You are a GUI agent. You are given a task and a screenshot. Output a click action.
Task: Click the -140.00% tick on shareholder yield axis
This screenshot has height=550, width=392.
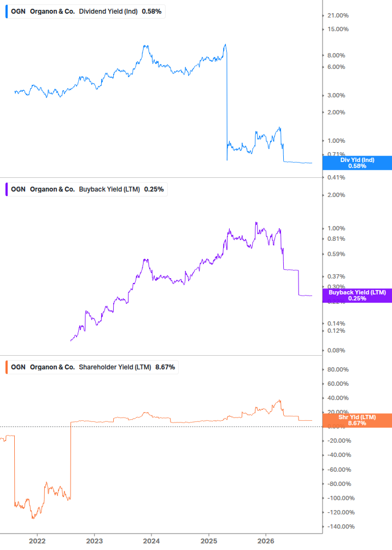pos(341,526)
